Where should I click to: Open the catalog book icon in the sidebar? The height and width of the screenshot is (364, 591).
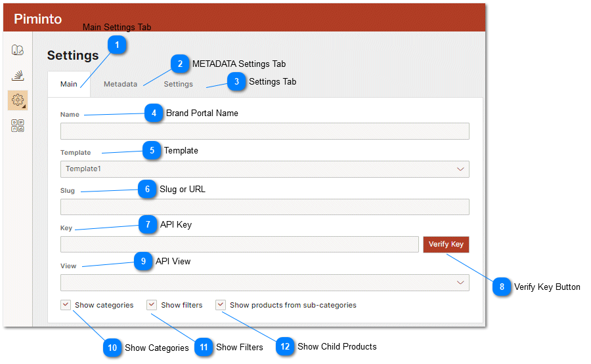click(17, 50)
